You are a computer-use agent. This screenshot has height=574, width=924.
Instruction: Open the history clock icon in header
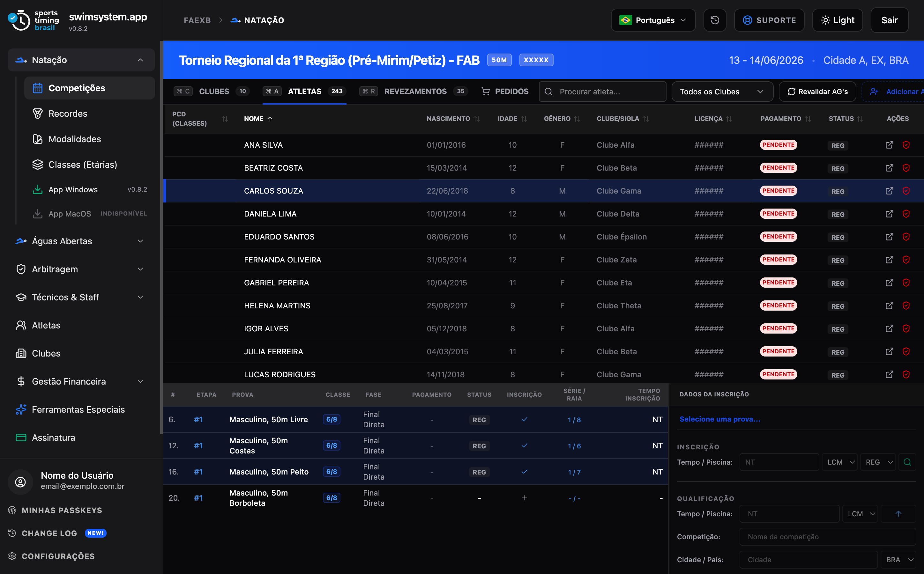pos(714,20)
